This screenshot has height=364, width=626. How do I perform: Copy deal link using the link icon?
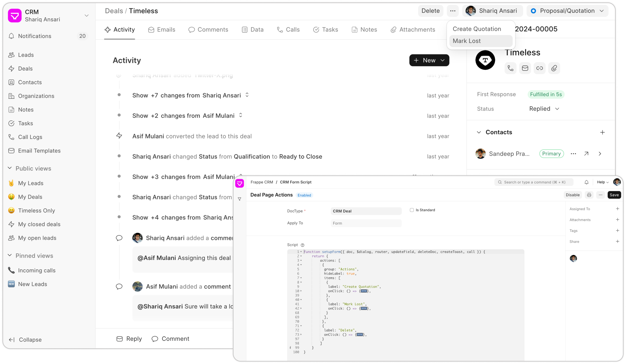[539, 68]
